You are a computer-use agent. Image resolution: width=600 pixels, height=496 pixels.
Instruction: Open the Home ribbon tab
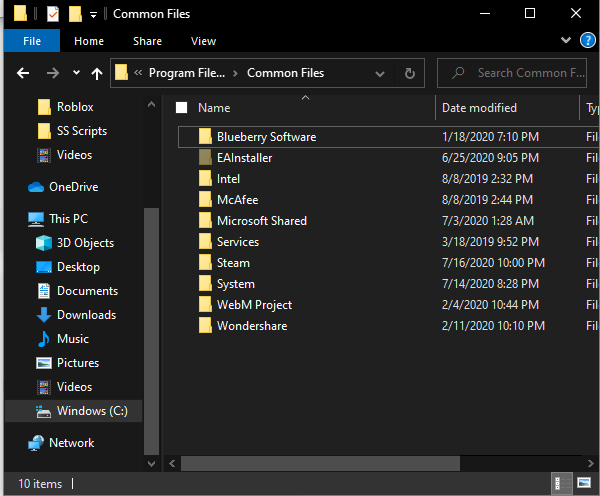click(89, 41)
